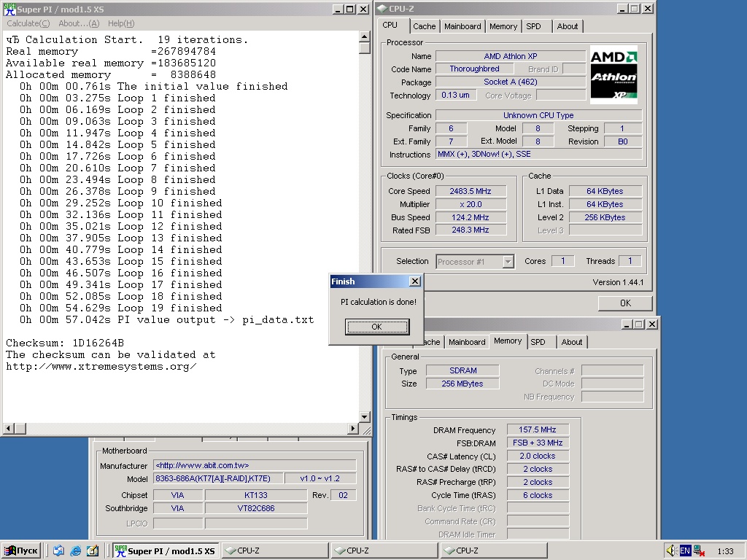
Task: Open the About tab in lower CPU-Z window
Action: 572,342
